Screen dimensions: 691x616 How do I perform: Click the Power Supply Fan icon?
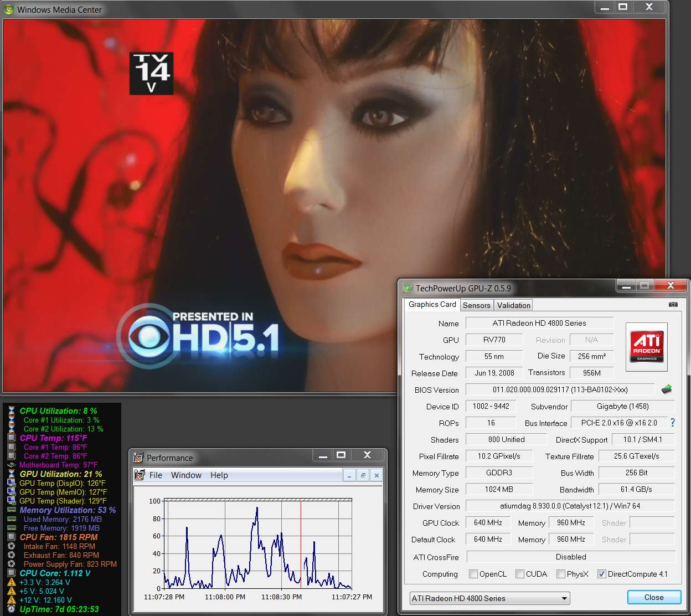(12, 564)
